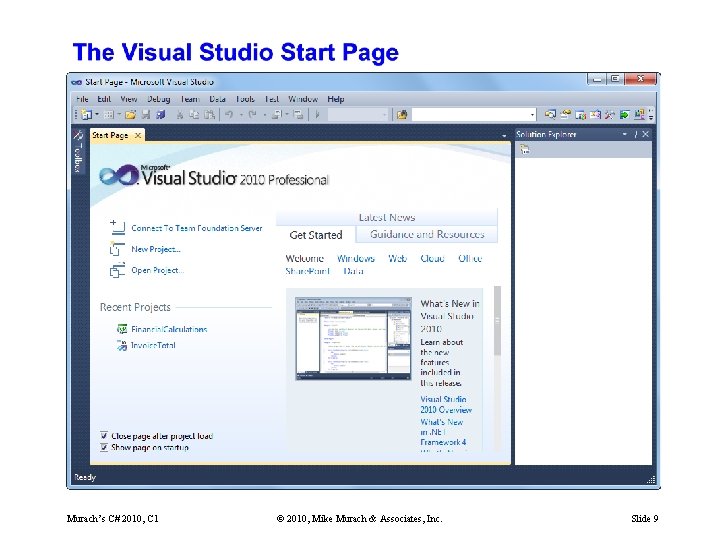Open the View menu

[x=129, y=99]
